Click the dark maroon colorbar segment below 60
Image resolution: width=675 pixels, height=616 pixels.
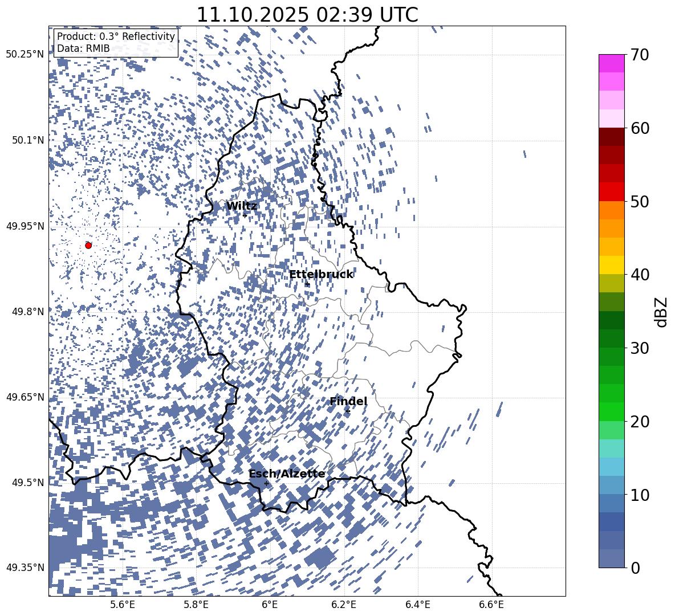tap(611, 137)
